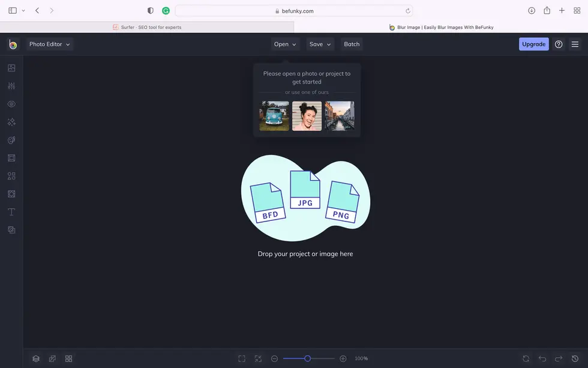Select the Text tool in the sidebar
Image resolution: width=588 pixels, height=368 pixels.
(11, 211)
